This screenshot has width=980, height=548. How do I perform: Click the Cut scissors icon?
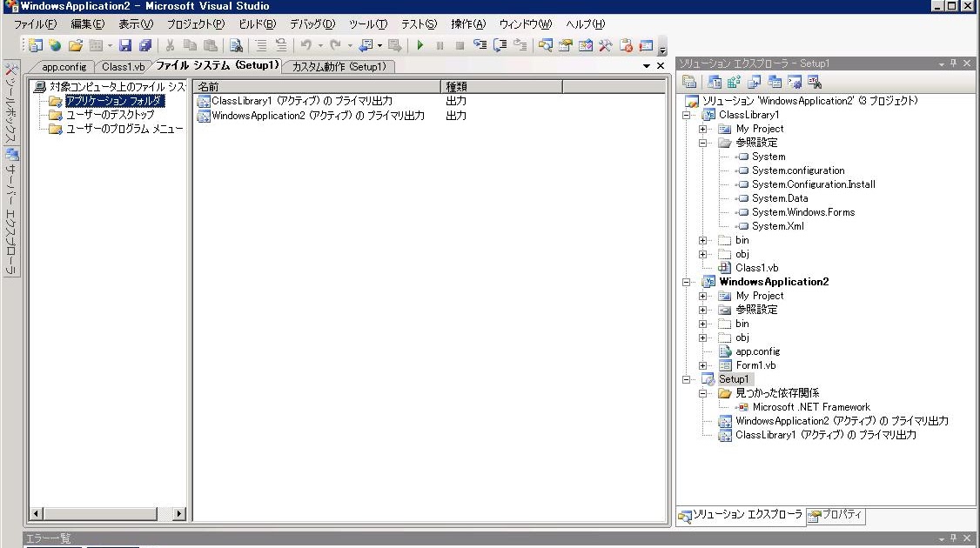point(170,45)
